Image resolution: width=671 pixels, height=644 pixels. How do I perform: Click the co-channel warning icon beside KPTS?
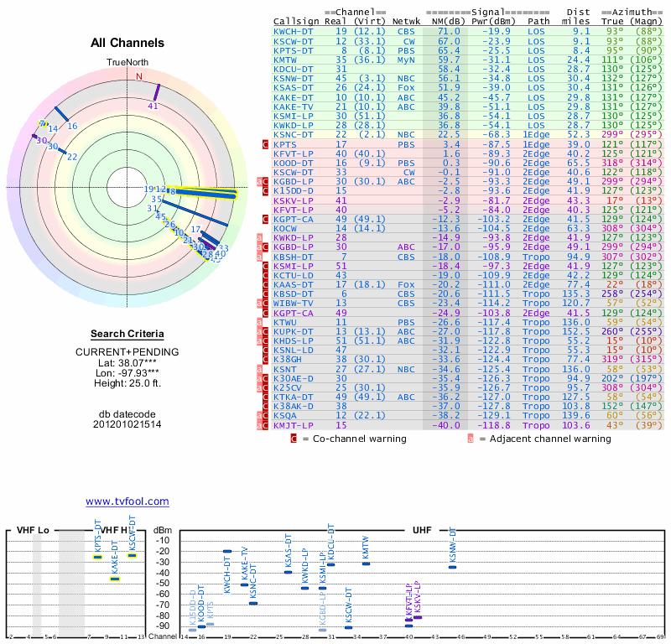265,144
